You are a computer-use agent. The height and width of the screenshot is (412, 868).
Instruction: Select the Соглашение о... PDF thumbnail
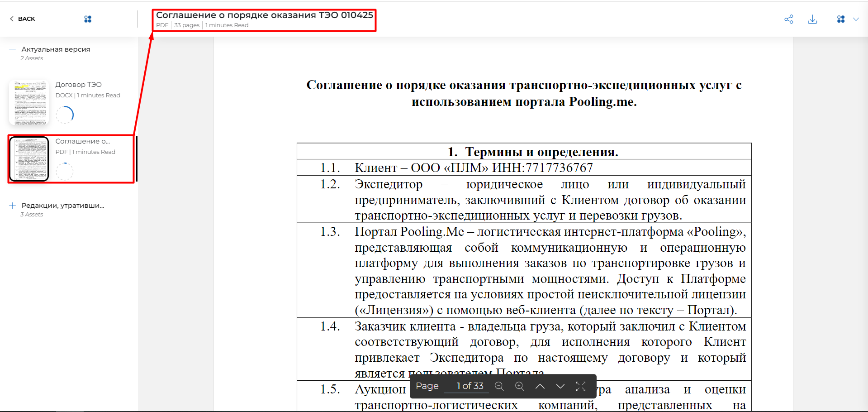point(29,159)
